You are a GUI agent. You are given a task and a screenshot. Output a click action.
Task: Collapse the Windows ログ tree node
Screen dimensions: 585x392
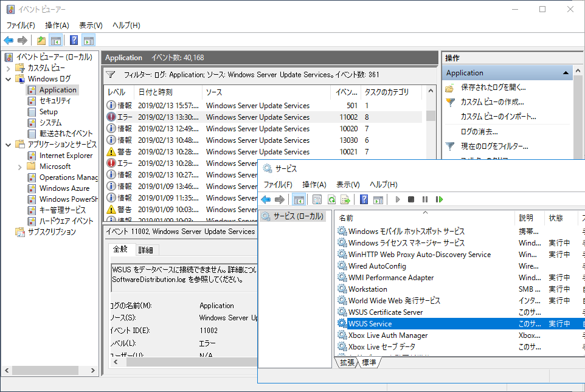[8, 79]
